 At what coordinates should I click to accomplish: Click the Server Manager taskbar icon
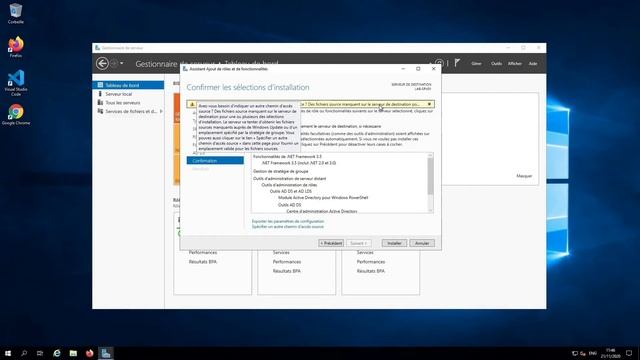(x=106, y=353)
